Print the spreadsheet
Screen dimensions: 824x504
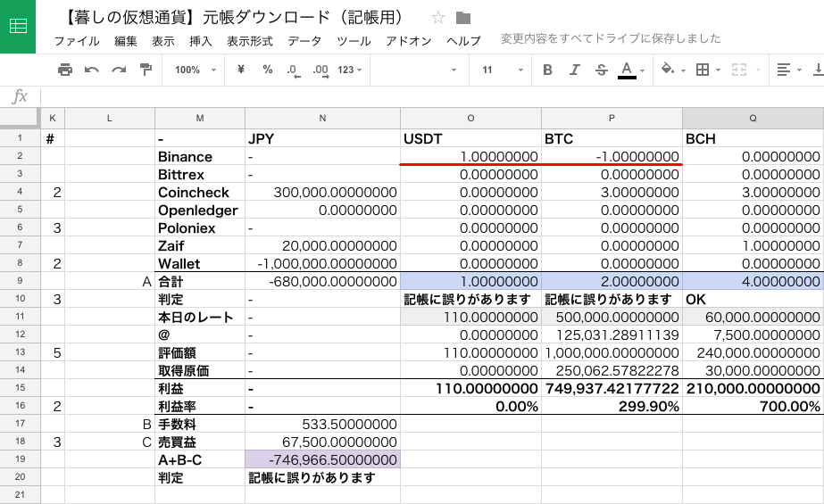click(65, 70)
